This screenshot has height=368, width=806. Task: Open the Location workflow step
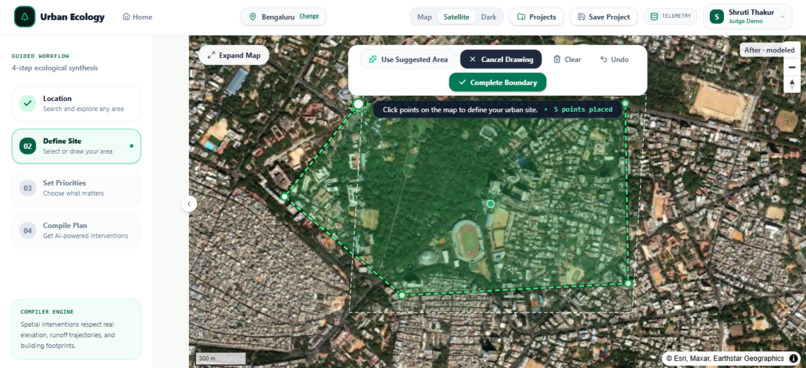76,103
